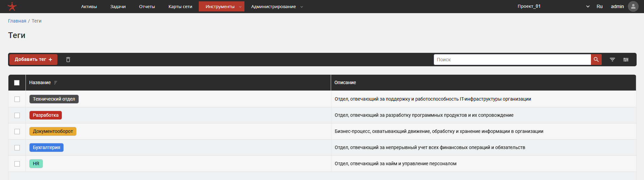Click the Теги breadcrumb text
Image resolution: width=644 pixels, height=180 pixels.
pyautogui.click(x=37, y=21)
